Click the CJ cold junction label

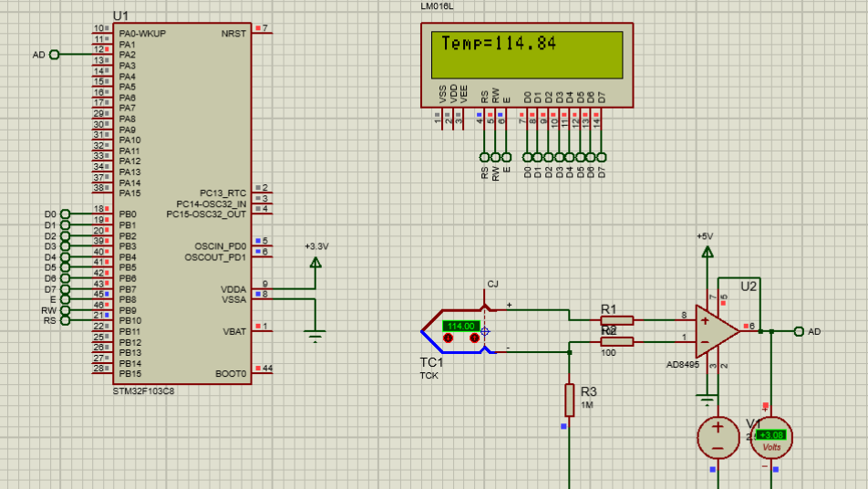(492, 284)
